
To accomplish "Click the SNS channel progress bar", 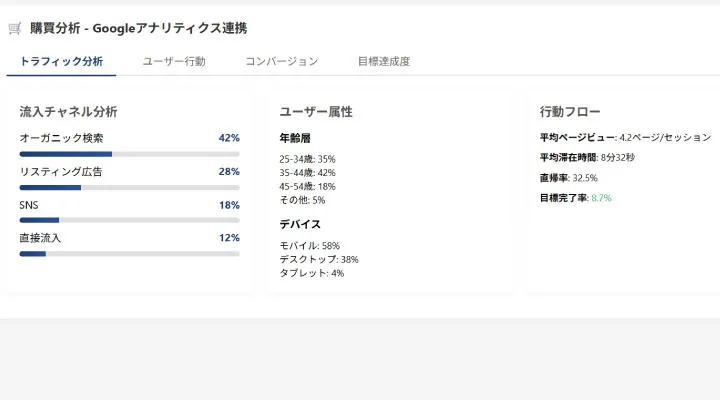I will (129, 220).
